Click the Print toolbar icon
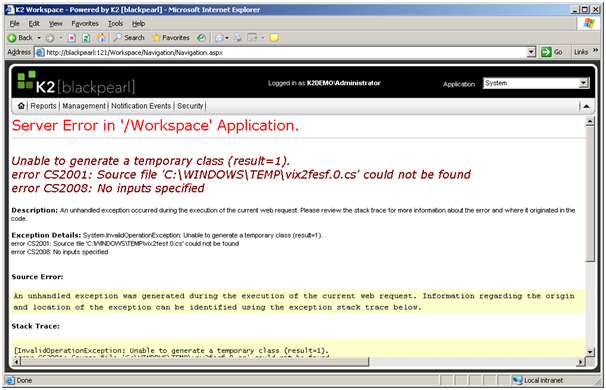 click(x=238, y=38)
